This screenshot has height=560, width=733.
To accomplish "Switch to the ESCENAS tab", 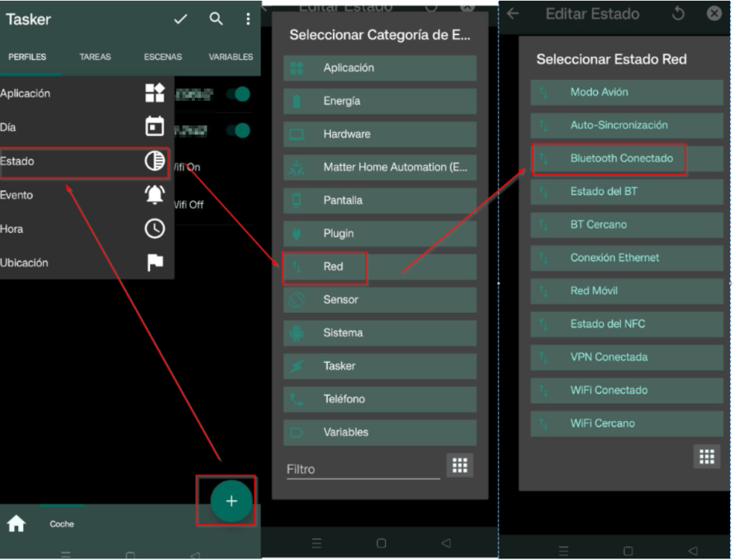I will [163, 57].
